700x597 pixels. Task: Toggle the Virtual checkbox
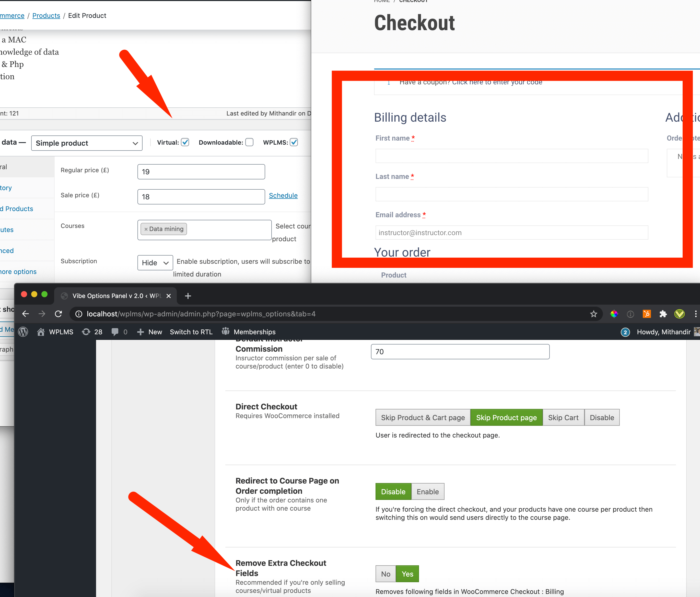tap(185, 142)
